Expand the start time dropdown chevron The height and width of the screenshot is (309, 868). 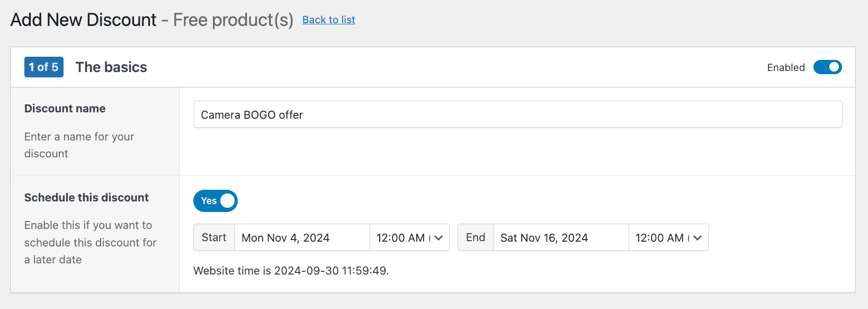tap(439, 237)
